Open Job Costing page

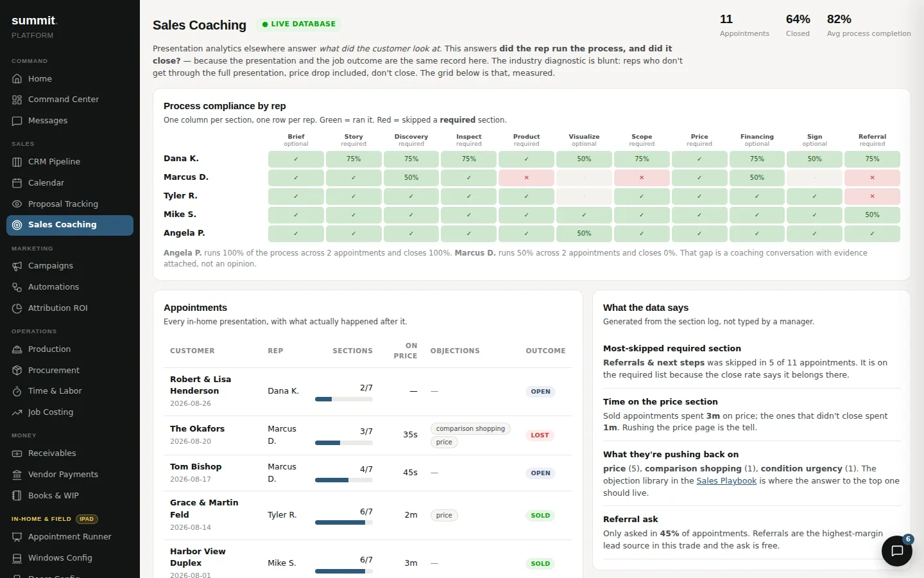pyautogui.click(x=70, y=412)
